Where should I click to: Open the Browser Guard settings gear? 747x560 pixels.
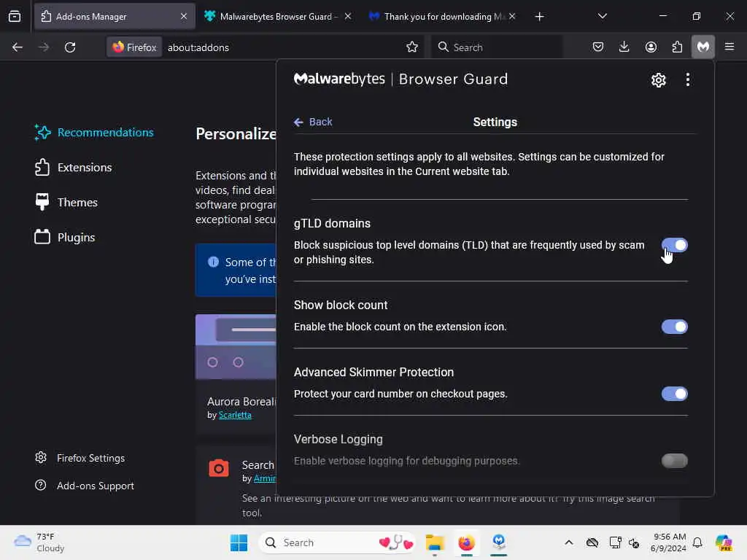(658, 80)
